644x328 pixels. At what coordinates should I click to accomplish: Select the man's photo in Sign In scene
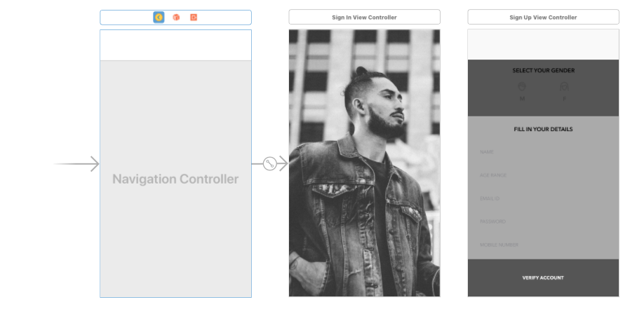[x=364, y=163]
